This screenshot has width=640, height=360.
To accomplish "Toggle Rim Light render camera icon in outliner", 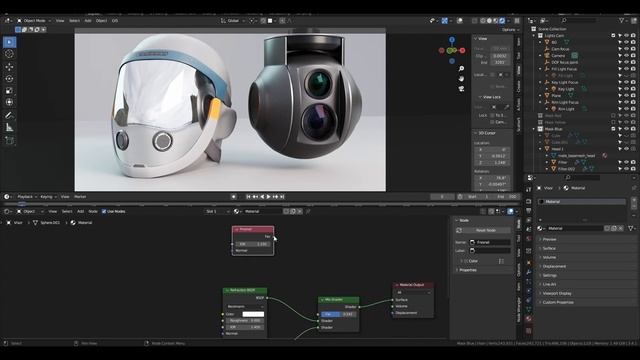I will tap(633, 109).
